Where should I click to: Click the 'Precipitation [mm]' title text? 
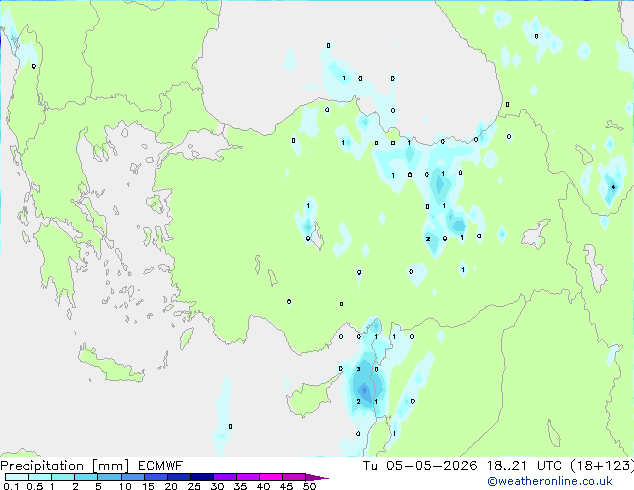coord(65,466)
